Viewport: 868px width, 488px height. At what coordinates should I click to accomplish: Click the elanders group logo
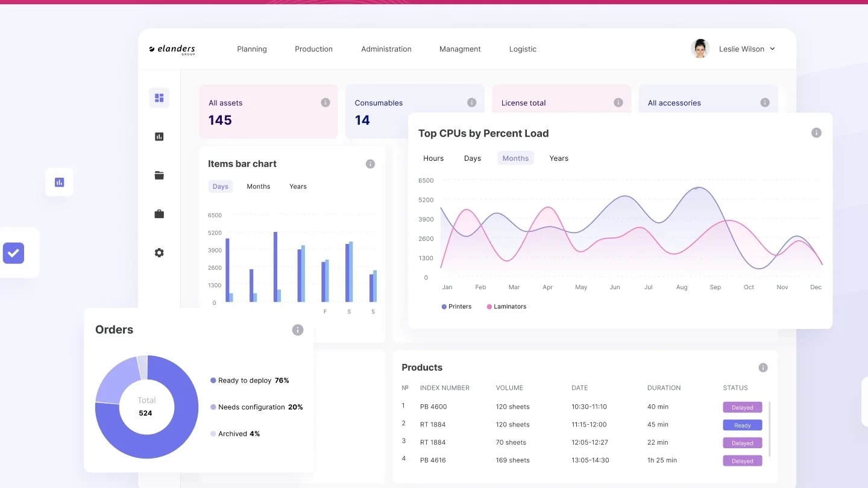pyautogui.click(x=172, y=49)
